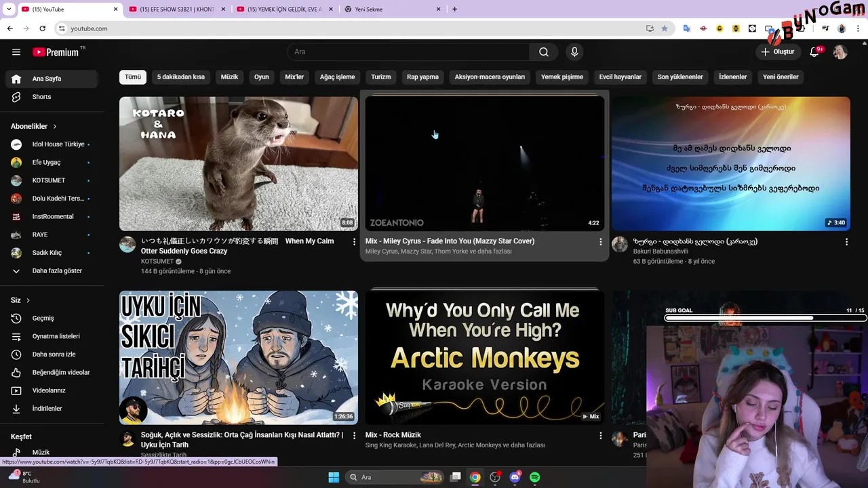Open Uyku İçin Sıkıcı Tarihçi thumbnail
The image size is (868, 488).
point(239,357)
